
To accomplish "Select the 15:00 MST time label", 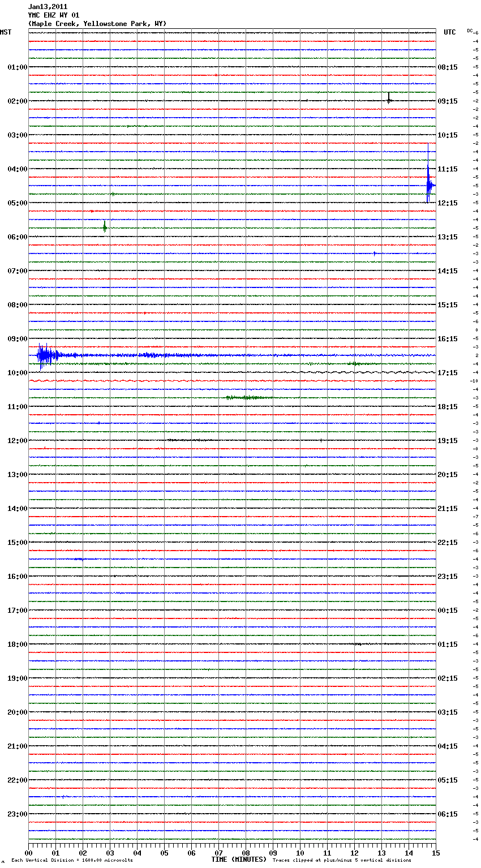I will click(x=17, y=543).
